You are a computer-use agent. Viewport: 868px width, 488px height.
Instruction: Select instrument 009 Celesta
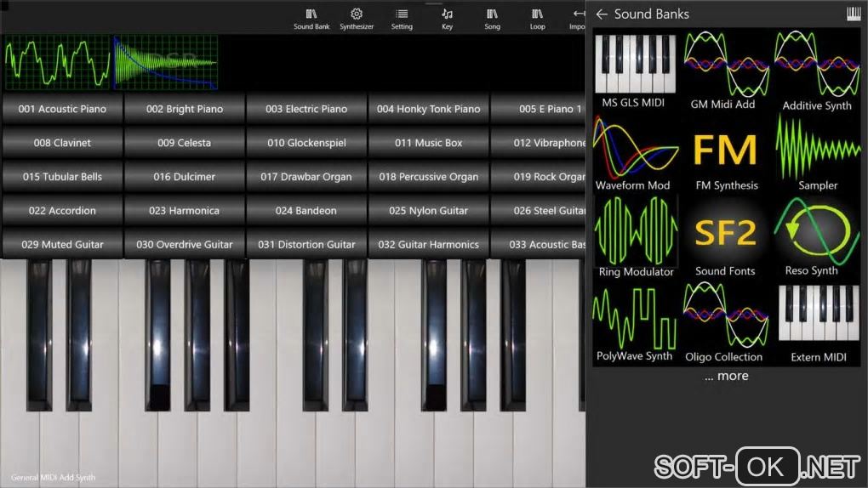185,143
